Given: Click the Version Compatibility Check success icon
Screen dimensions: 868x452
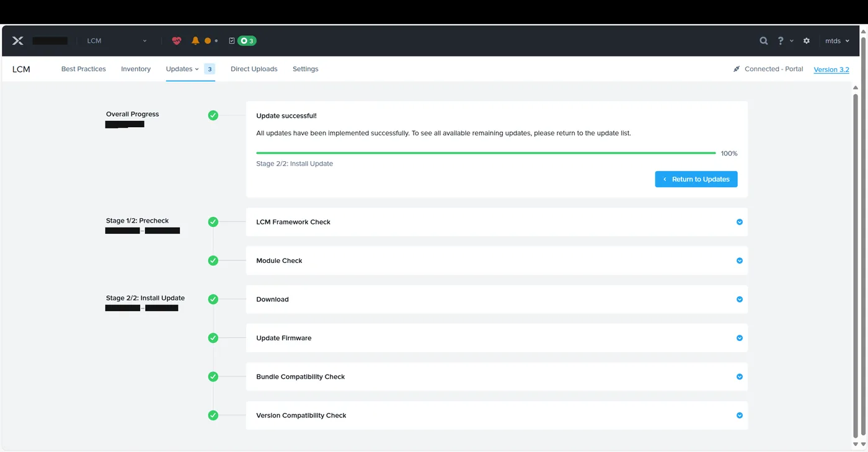Looking at the screenshot, I should point(213,415).
